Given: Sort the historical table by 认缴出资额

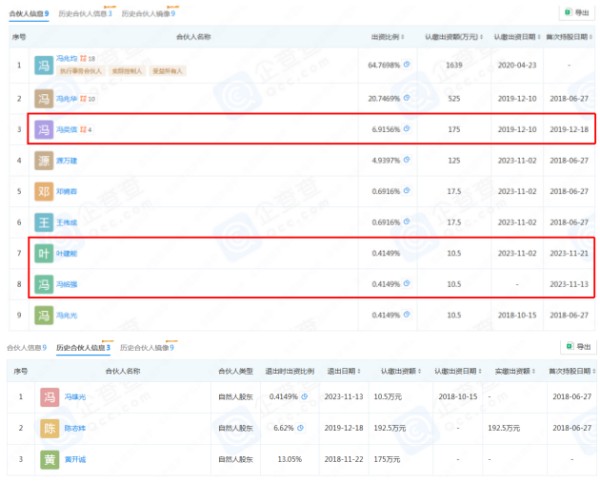Looking at the screenshot, I should click(419, 371).
